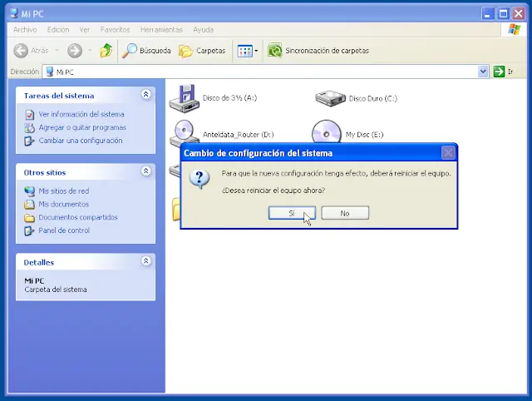The image size is (532, 401).
Task: Click Agregar o quitar programas link
Action: point(82,127)
